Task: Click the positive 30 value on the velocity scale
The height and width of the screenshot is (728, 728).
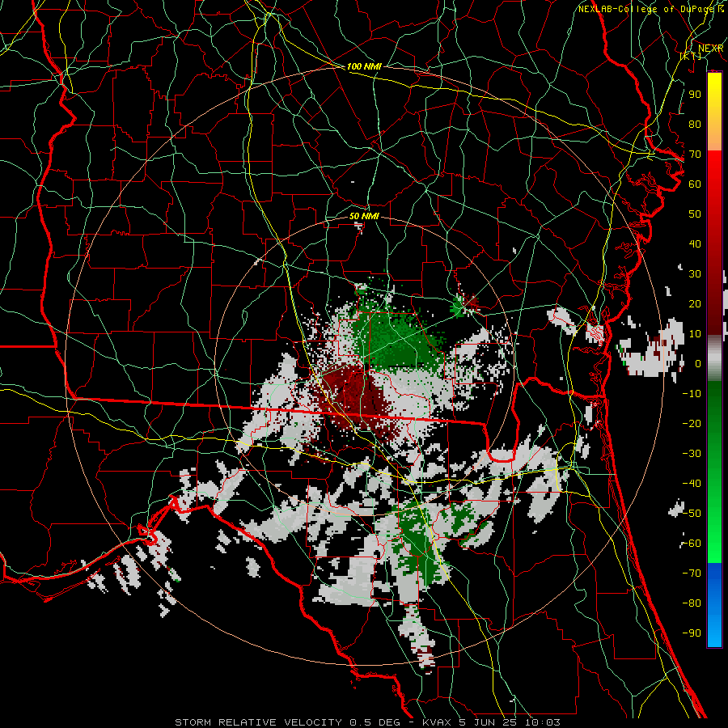Action: pyautogui.click(x=695, y=274)
